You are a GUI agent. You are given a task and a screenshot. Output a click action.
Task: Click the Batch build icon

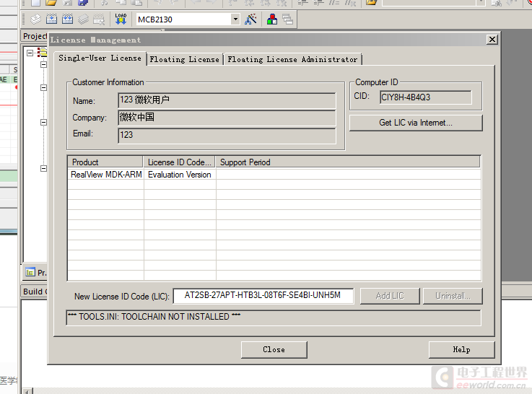(x=83, y=19)
